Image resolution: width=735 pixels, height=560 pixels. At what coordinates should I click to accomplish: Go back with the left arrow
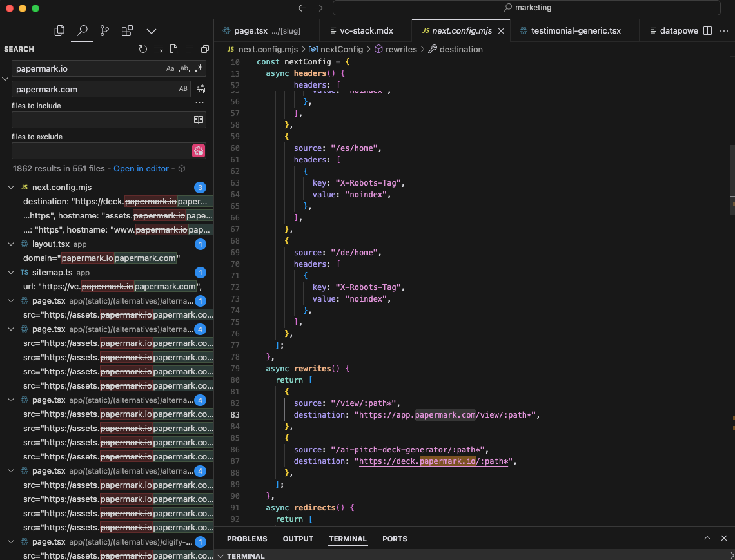302,8
